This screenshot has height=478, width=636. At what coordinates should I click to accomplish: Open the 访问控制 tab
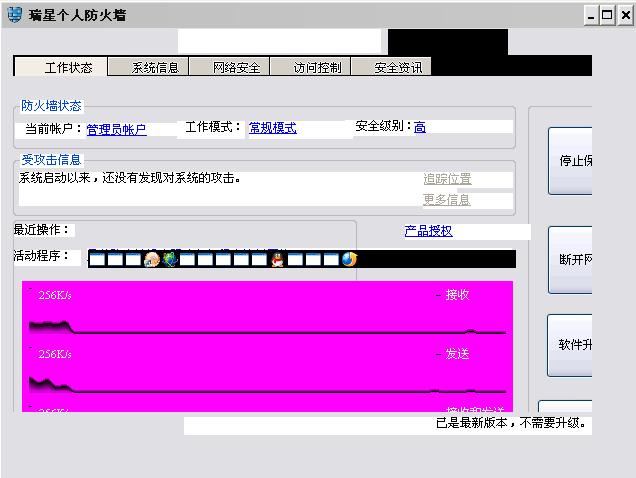310,67
